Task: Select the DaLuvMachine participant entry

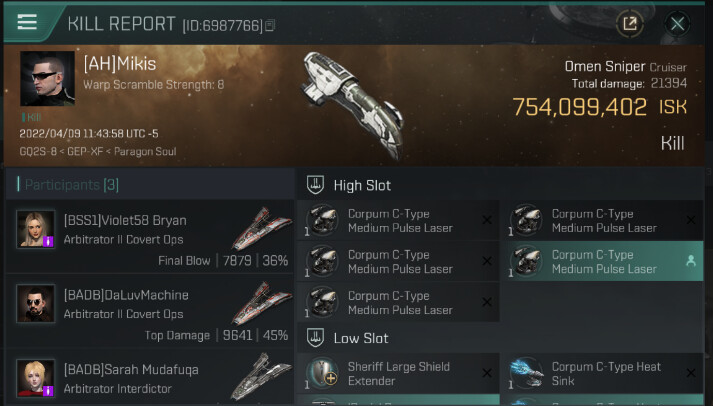Action: pos(150,311)
